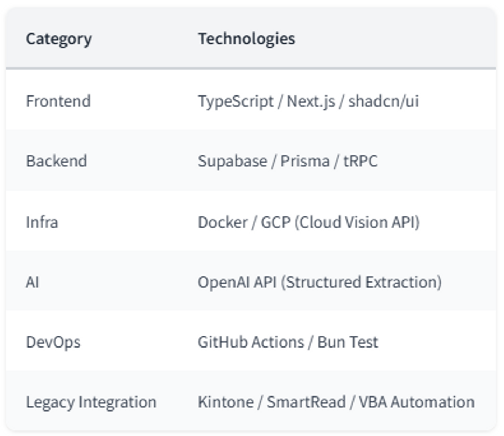Image resolution: width=504 pixels, height=436 pixels.
Task: Click the Category column header
Action: pyautogui.click(x=59, y=39)
